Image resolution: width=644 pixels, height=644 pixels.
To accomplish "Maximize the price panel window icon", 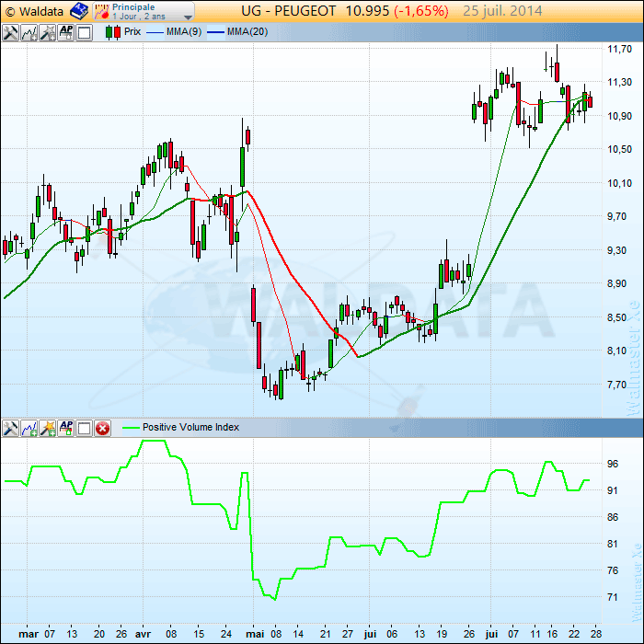I will click(x=85, y=32).
